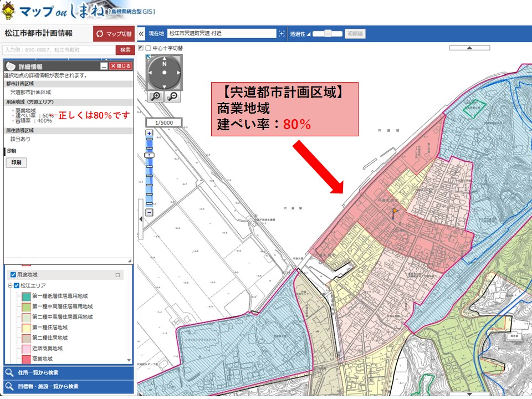Screen dimensions: 532x399
Task: Click the 商業地域 red swatch in legend
Action: [27, 359]
